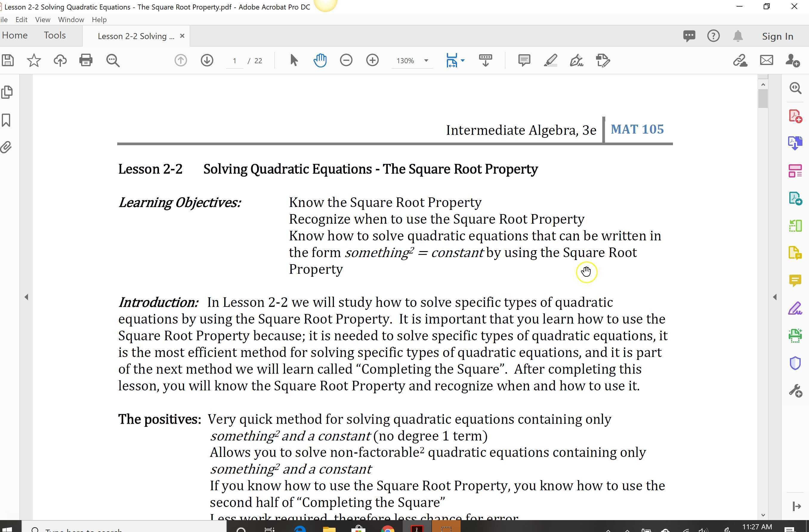The width and height of the screenshot is (809, 532).
Task: Close the Lesson 2-2 document tab
Action: [182, 36]
